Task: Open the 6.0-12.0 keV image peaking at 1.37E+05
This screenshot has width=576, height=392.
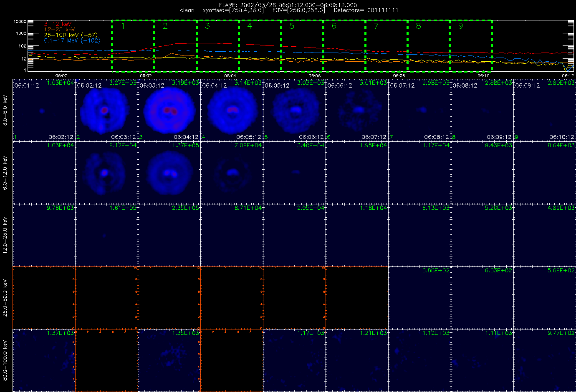Action: point(169,173)
